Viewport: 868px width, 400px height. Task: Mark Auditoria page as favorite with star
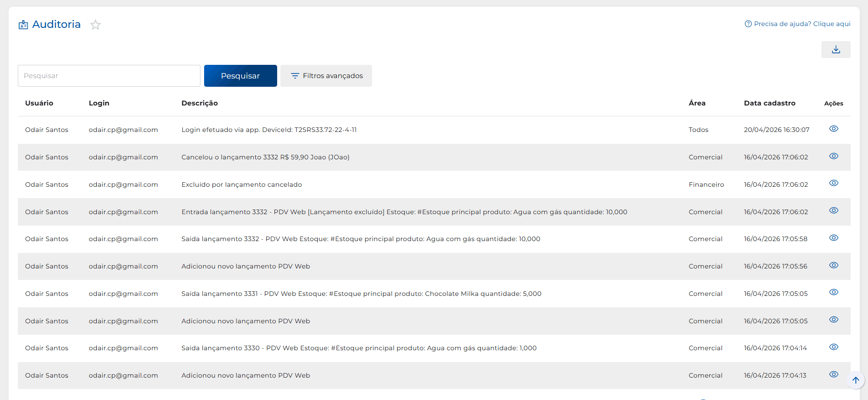(x=95, y=25)
